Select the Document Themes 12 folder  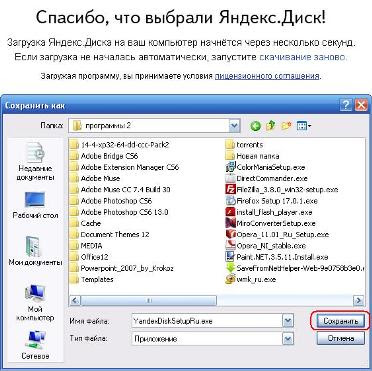pos(110,234)
